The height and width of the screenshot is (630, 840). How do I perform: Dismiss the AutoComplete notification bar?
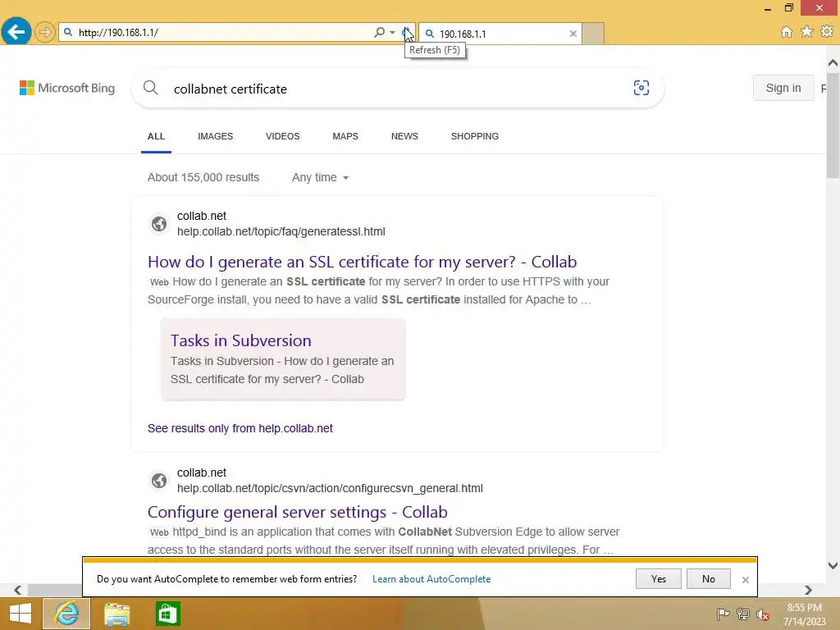[x=745, y=580]
